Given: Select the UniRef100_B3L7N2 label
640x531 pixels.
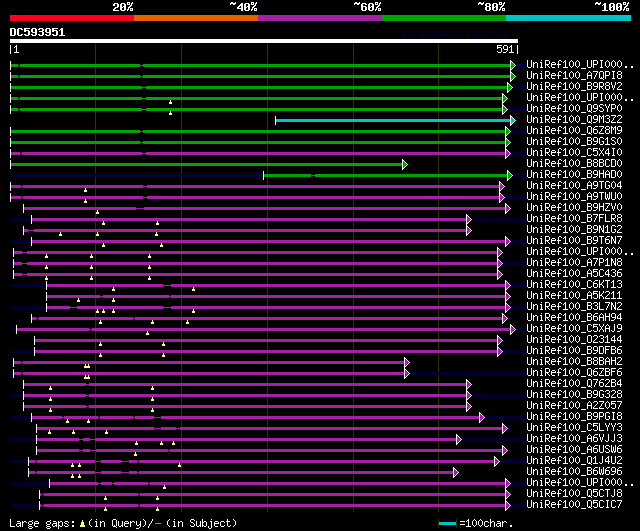Looking at the screenshot, I should tap(574, 307).
